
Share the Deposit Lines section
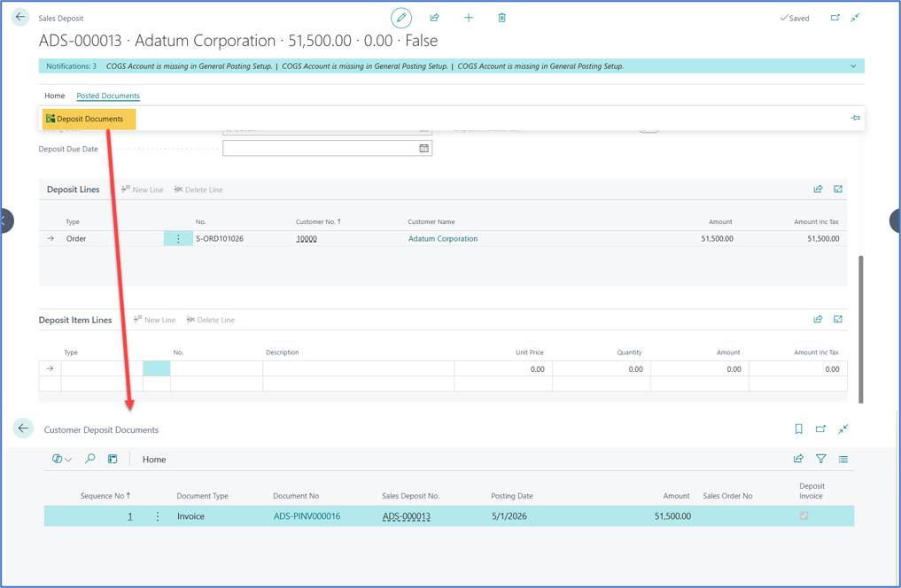coord(818,189)
